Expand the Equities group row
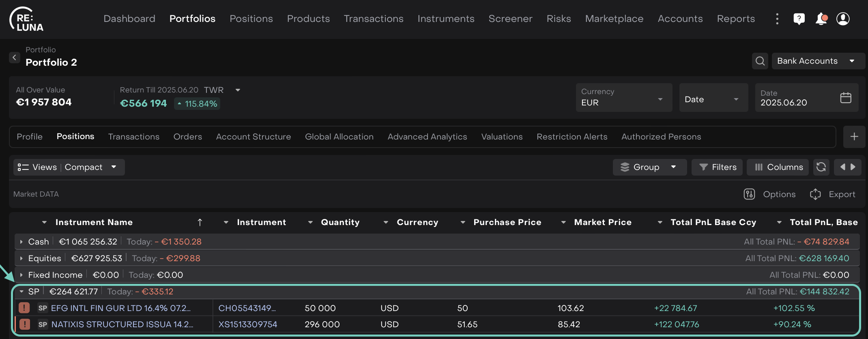This screenshot has width=868, height=339. click(x=21, y=258)
